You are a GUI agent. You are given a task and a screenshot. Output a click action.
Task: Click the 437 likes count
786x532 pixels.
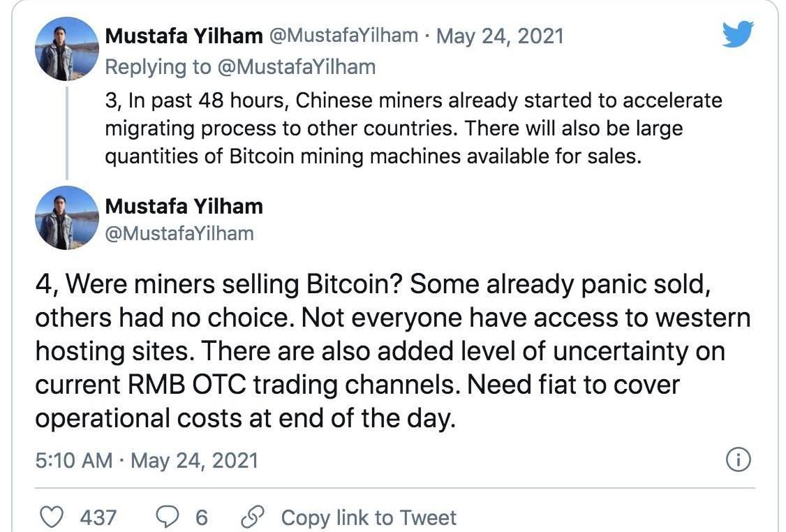98,517
